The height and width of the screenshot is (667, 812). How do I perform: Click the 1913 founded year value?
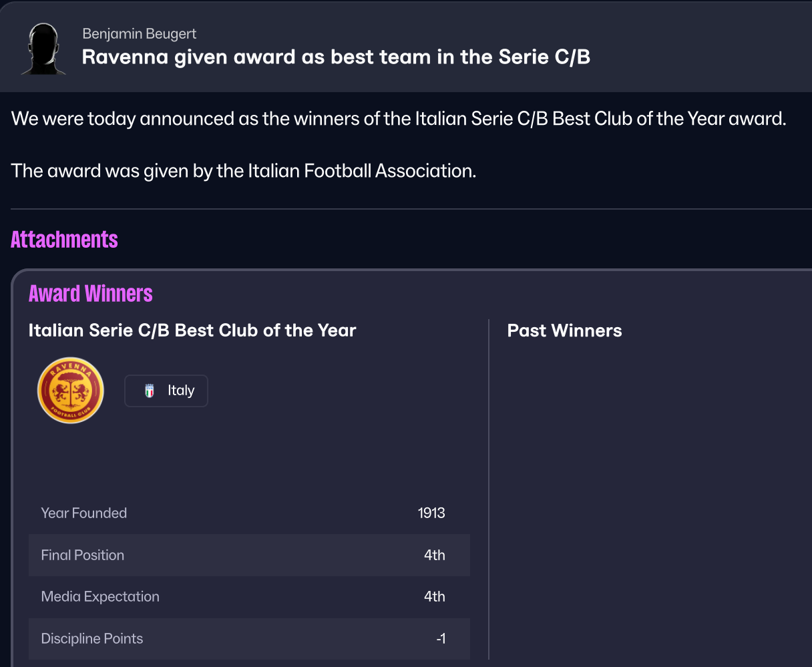click(x=431, y=513)
